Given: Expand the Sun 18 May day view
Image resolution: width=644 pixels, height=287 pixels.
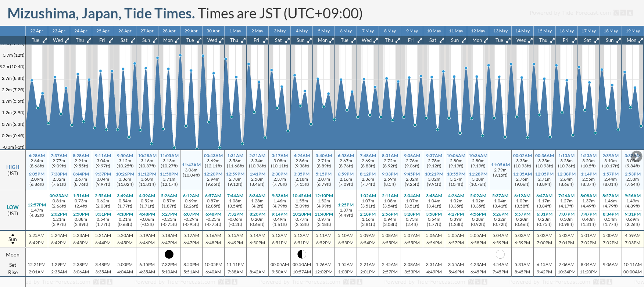Looking at the screenshot, I should click(619, 40).
